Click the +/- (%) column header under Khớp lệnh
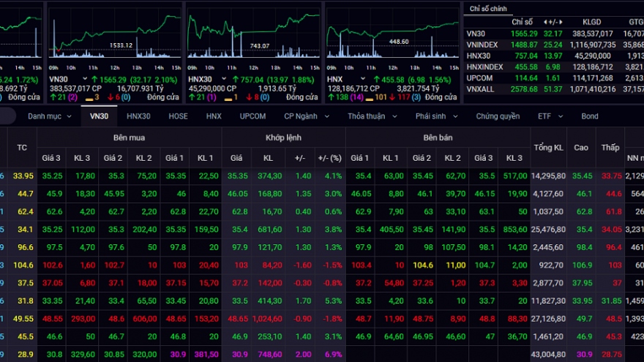644x362 pixels. click(329, 158)
